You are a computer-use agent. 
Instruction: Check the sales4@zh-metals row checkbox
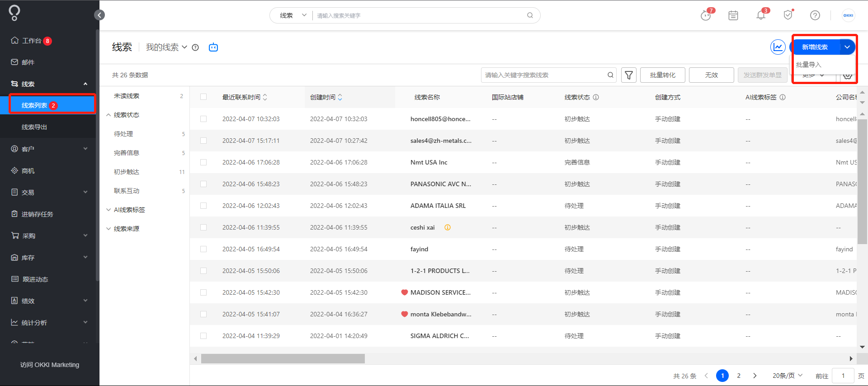point(203,141)
